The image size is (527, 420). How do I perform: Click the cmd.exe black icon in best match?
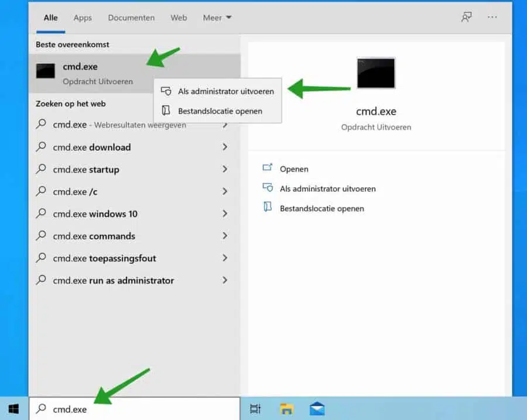pos(45,71)
